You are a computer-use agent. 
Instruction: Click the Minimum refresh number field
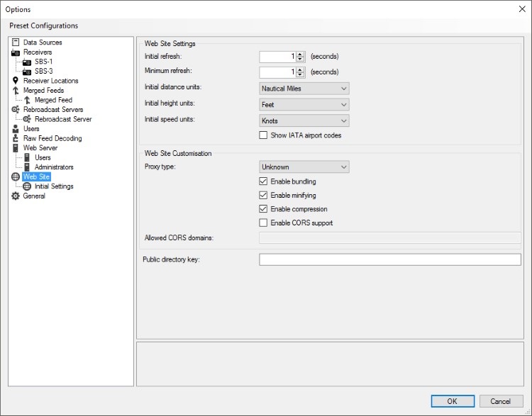click(x=277, y=72)
